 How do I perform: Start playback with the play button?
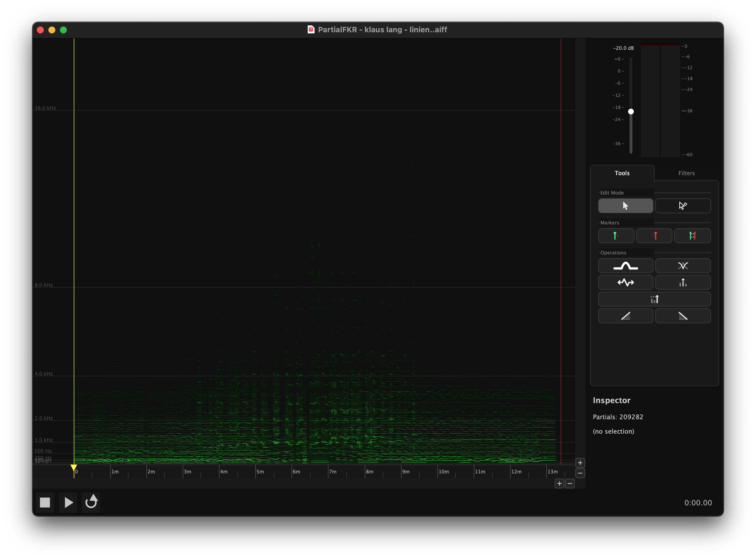tap(68, 503)
